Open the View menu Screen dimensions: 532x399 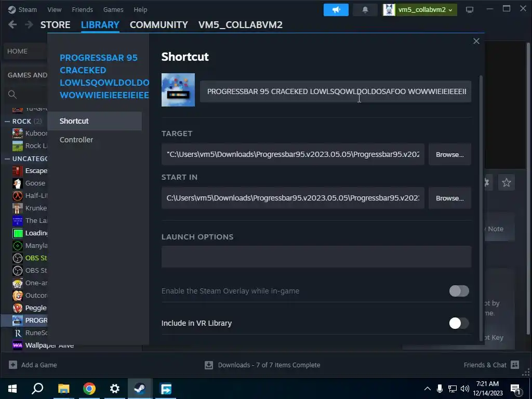pyautogui.click(x=54, y=9)
